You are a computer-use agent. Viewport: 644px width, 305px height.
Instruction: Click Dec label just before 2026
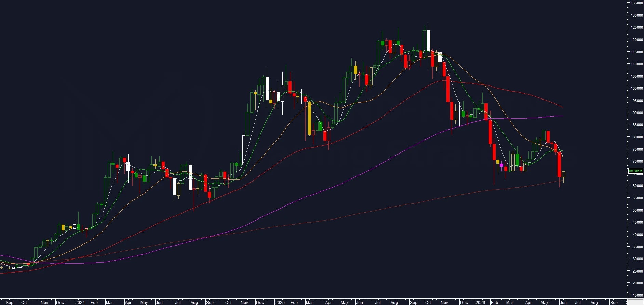point(464,302)
